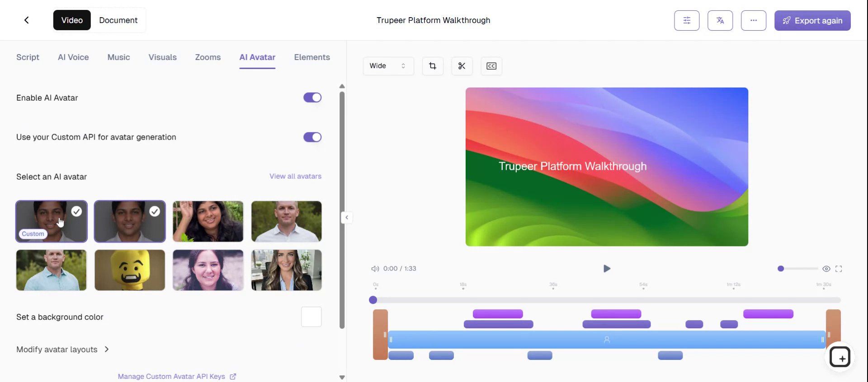The width and height of the screenshot is (868, 382).
Task: Select the Video mode button
Action: [72, 20]
